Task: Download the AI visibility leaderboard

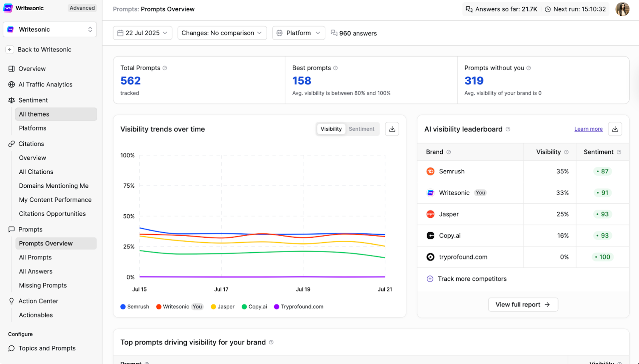Action: click(615, 129)
